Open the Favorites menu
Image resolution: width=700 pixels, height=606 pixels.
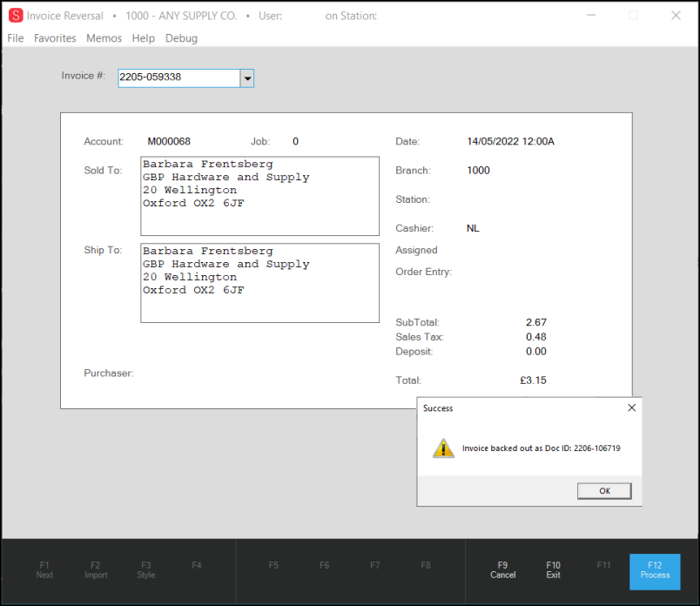pyautogui.click(x=55, y=37)
